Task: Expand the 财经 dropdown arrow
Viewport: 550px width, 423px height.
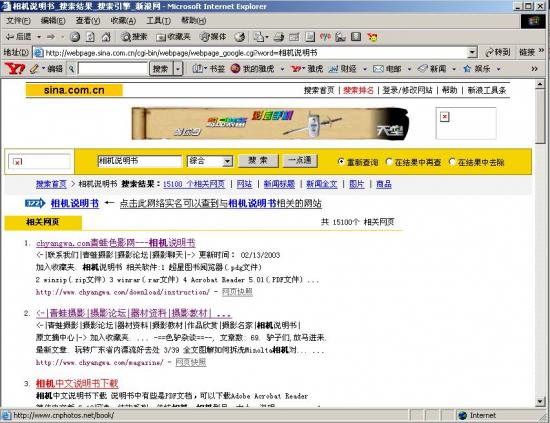Action: tap(364, 69)
